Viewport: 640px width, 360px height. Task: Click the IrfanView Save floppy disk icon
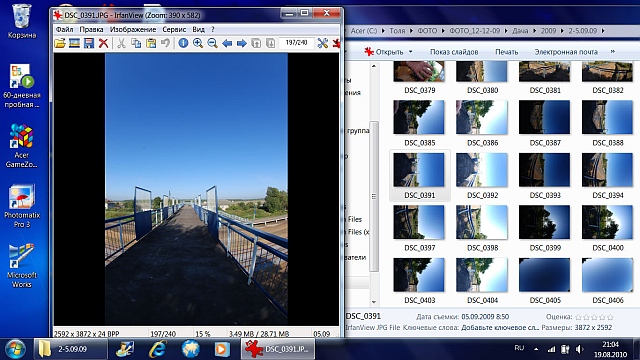tap(89, 43)
